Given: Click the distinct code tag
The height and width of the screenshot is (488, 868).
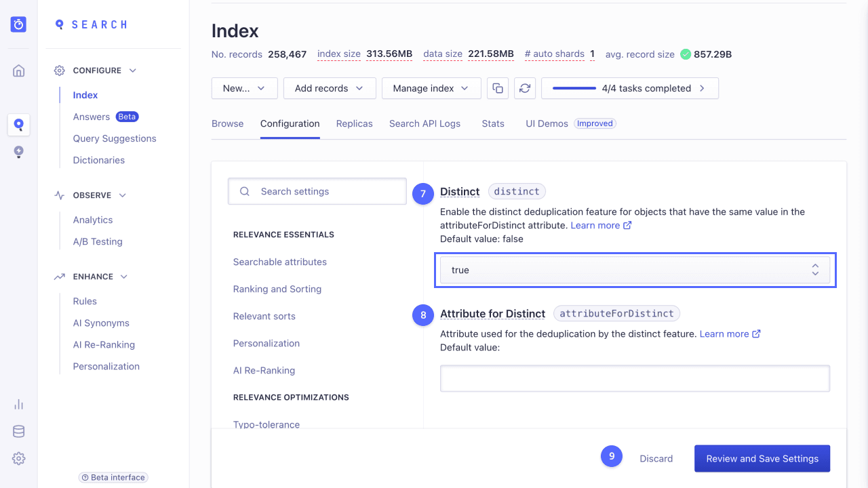Looking at the screenshot, I should click(x=517, y=192).
